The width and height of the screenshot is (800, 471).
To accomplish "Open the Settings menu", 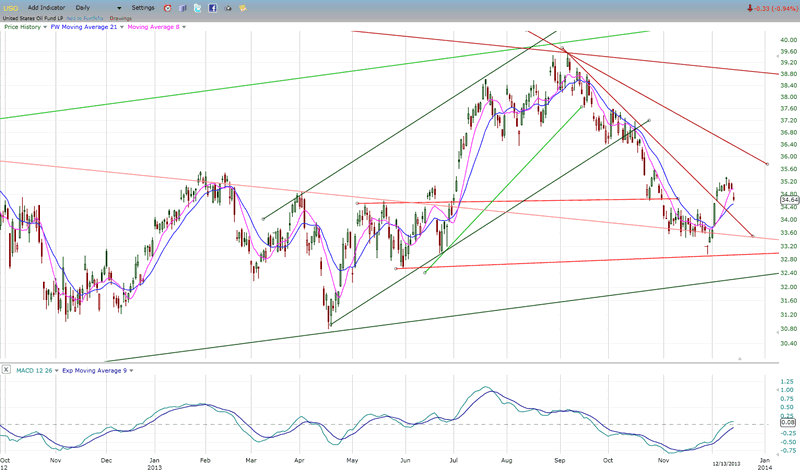I will 143,8.
